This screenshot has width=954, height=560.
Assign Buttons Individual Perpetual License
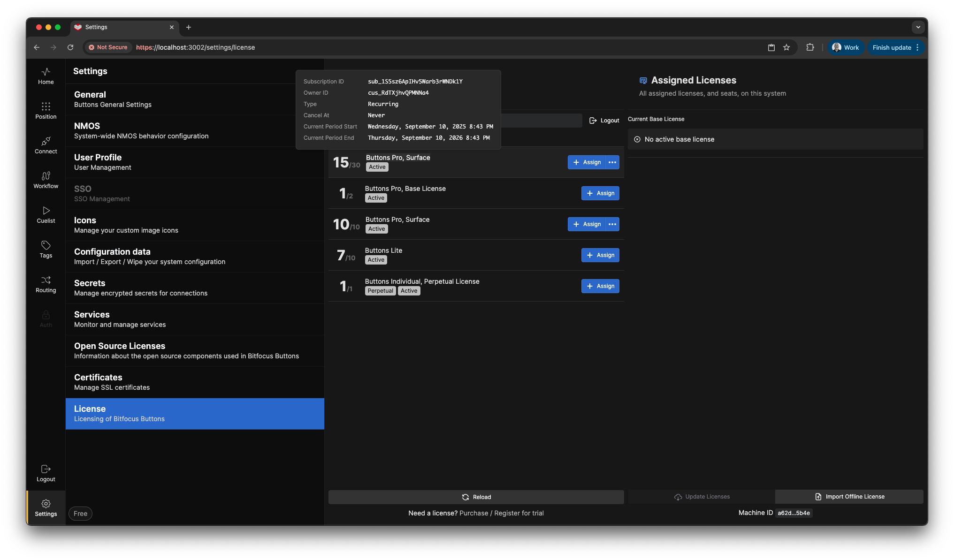click(x=600, y=286)
